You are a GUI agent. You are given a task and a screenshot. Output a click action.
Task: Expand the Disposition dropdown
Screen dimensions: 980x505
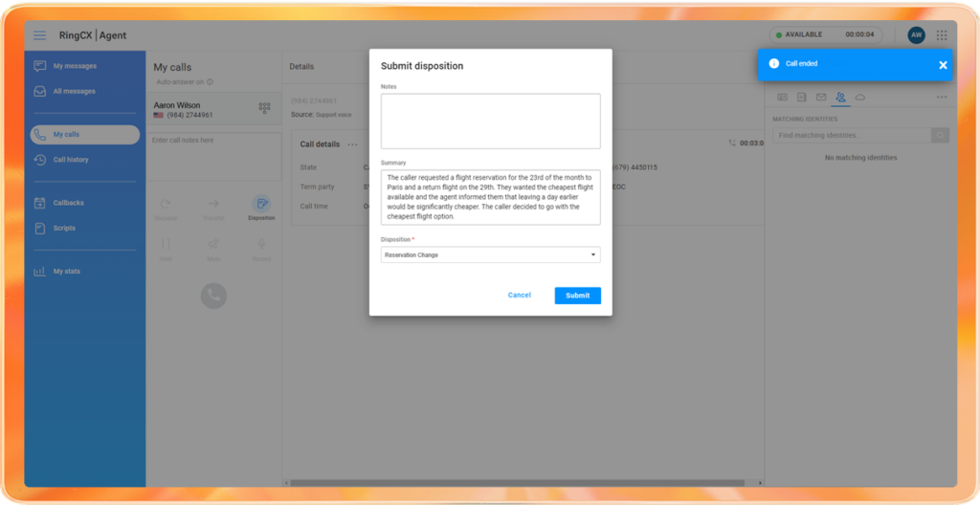click(490, 255)
